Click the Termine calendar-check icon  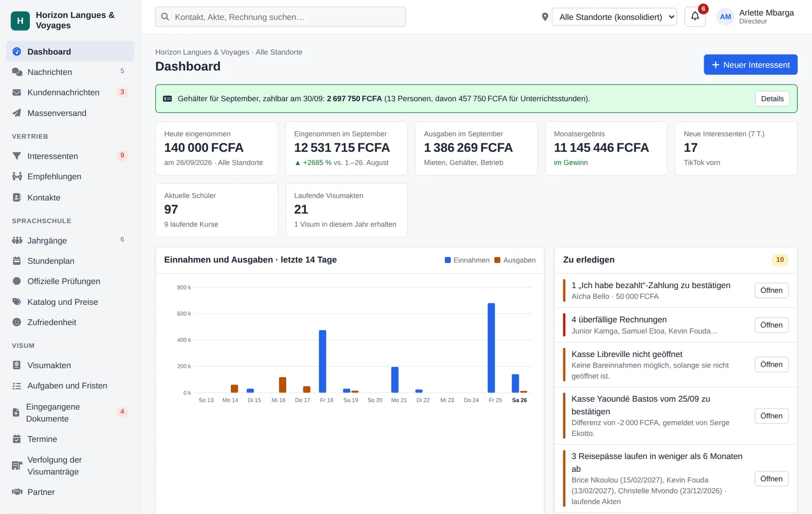[x=17, y=439]
